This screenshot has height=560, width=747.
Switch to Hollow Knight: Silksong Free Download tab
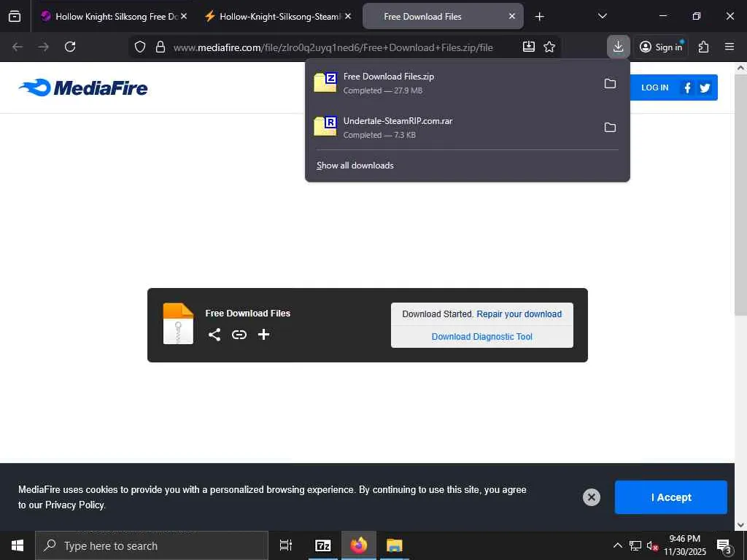(x=112, y=16)
